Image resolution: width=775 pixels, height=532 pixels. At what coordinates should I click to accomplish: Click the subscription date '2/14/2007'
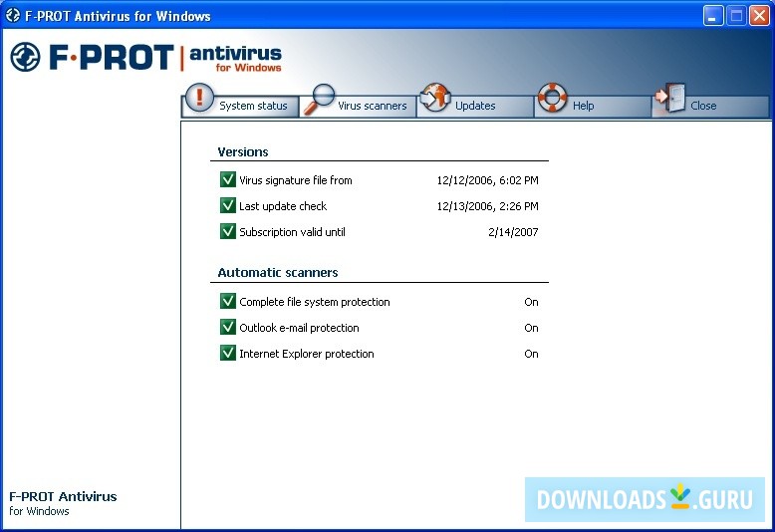click(513, 232)
